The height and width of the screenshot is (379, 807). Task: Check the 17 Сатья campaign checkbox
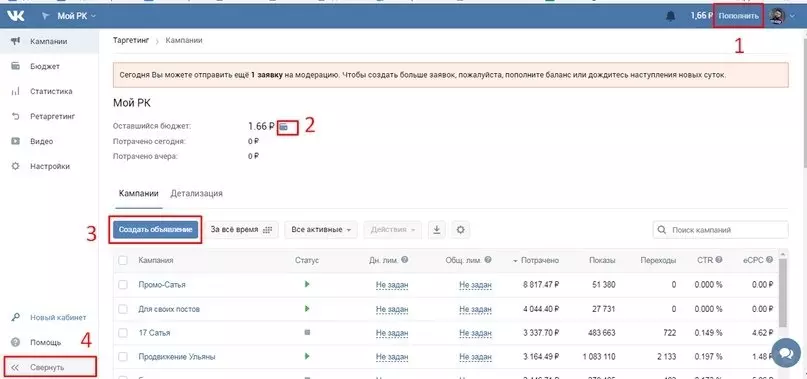pyautogui.click(x=122, y=333)
